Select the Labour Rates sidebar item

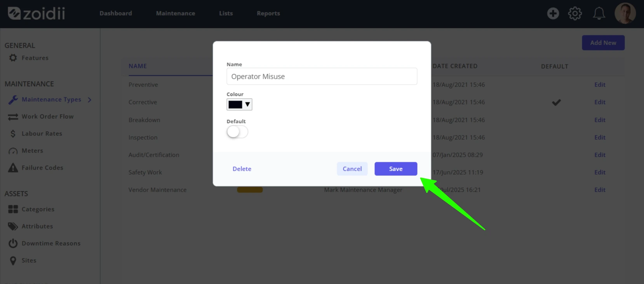pyautogui.click(x=42, y=133)
